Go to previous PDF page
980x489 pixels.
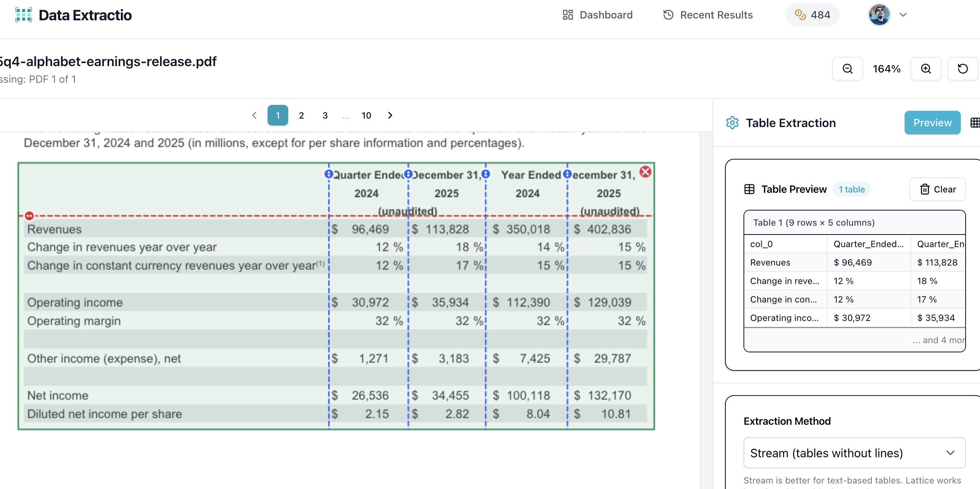point(254,115)
